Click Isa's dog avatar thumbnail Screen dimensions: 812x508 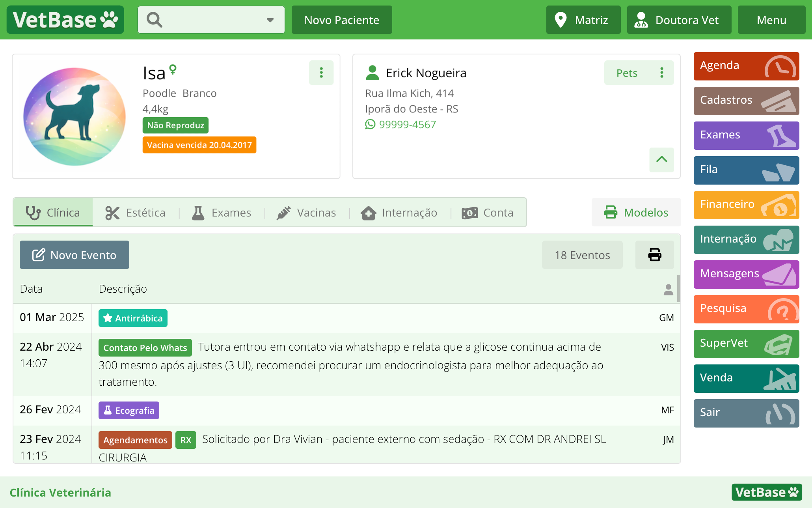coord(74,116)
